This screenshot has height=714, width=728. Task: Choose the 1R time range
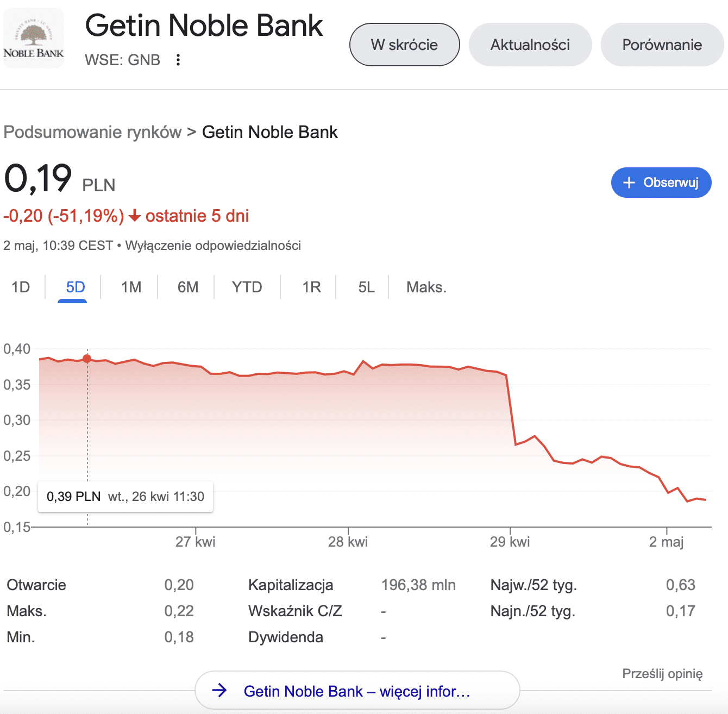tap(311, 287)
